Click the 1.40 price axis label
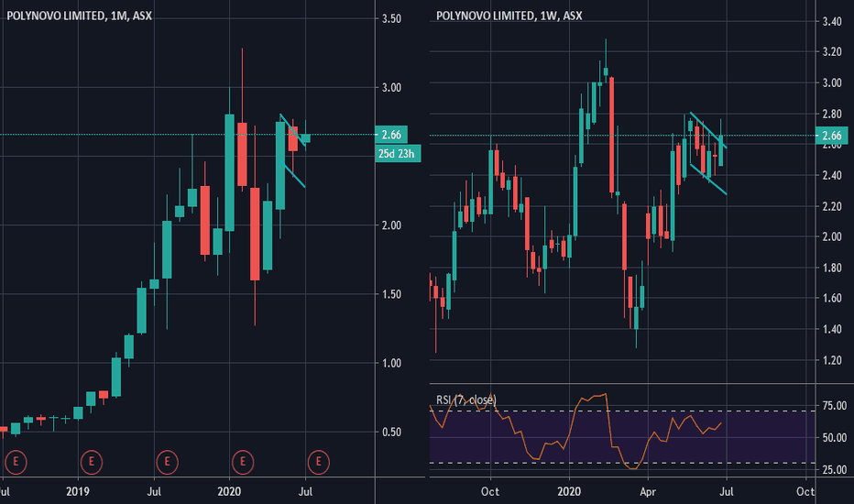 [832, 329]
